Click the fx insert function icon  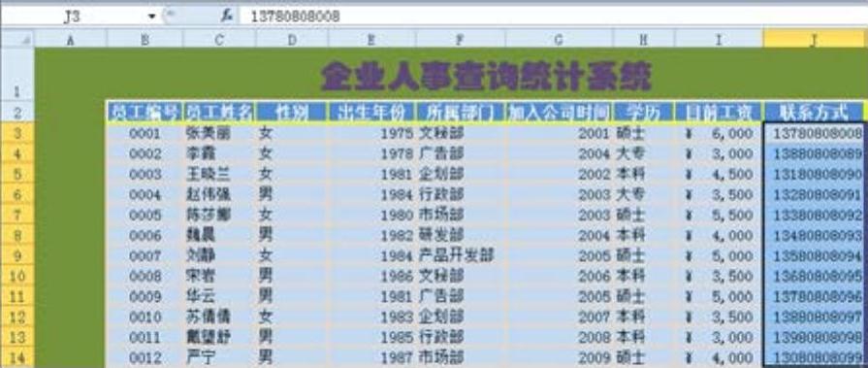click(x=226, y=17)
